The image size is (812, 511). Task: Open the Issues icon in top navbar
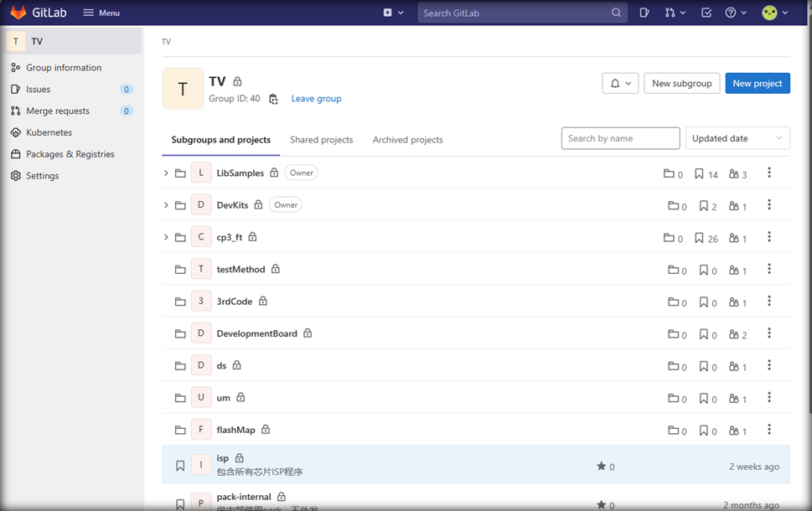644,13
